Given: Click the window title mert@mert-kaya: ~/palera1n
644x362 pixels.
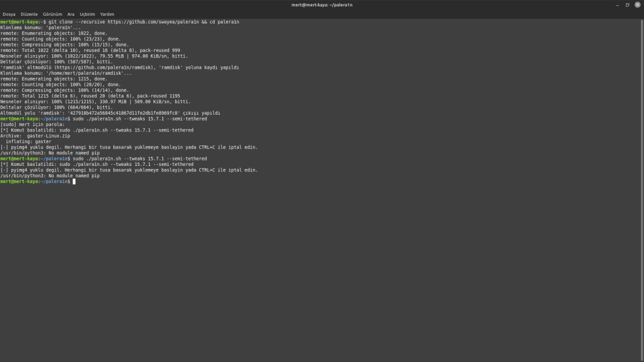Looking at the screenshot, I should pyautogui.click(x=322, y=5).
